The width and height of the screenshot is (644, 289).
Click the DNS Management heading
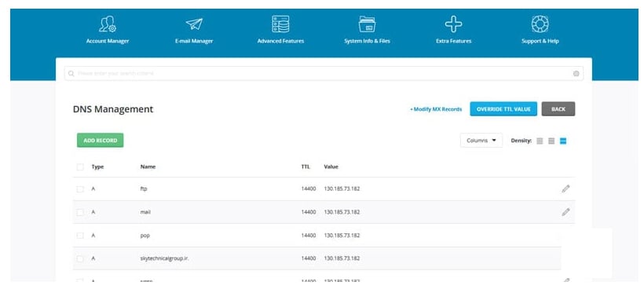click(113, 109)
